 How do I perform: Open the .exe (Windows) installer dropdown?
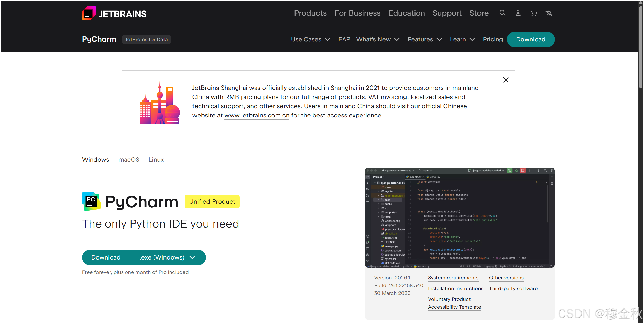coord(168,257)
